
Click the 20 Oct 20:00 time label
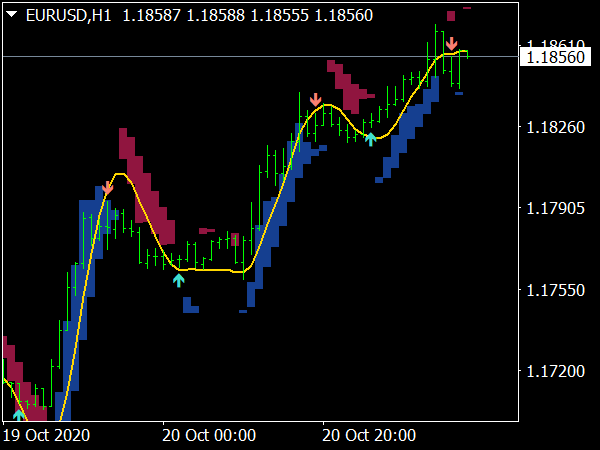coord(369,435)
